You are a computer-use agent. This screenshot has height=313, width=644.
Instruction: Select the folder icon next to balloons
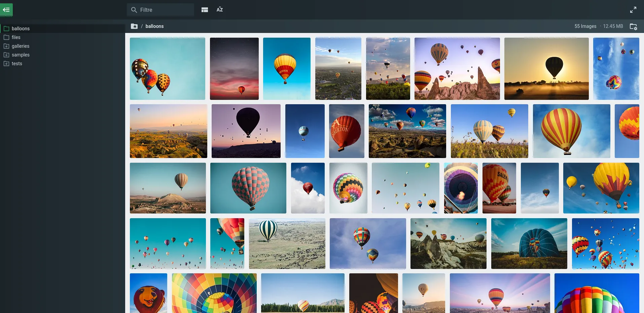(x=6, y=28)
